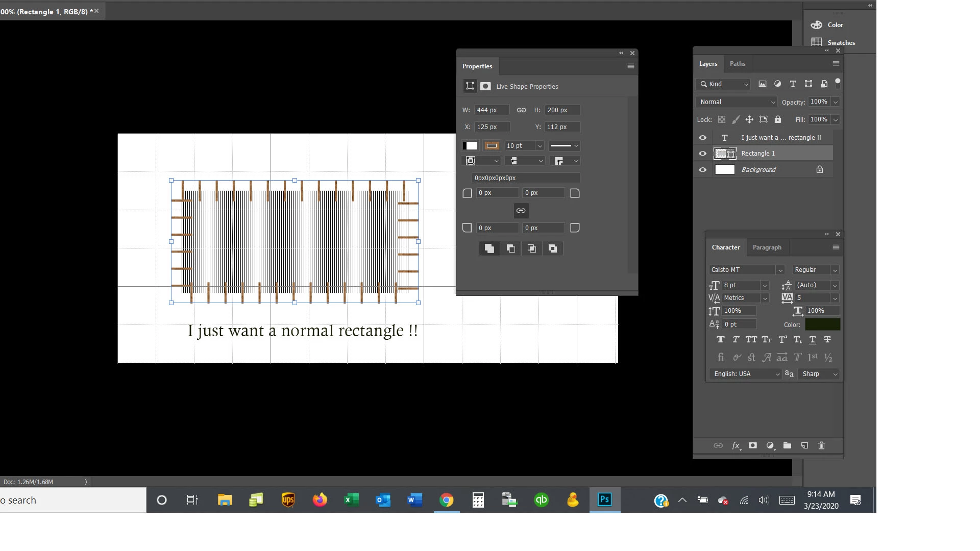
Task: Hide the Rectangle 1 layer
Action: 702,153
